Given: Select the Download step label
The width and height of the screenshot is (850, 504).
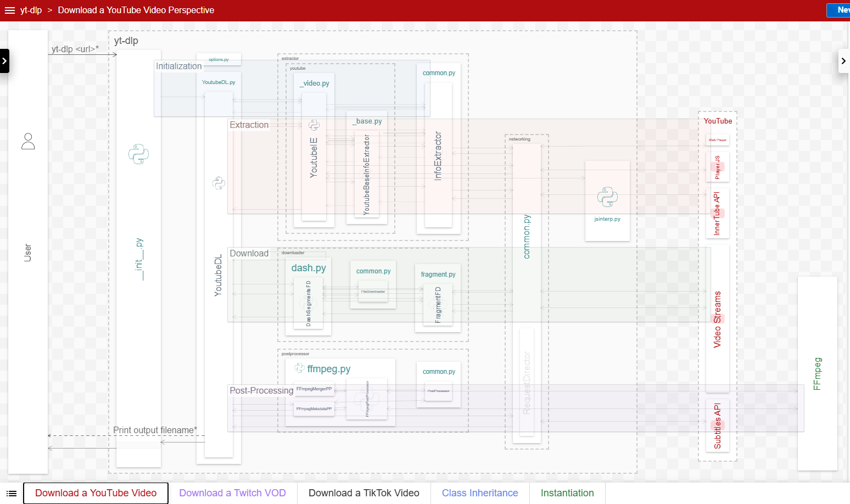Looking at the screenshot, I should 249,253.
